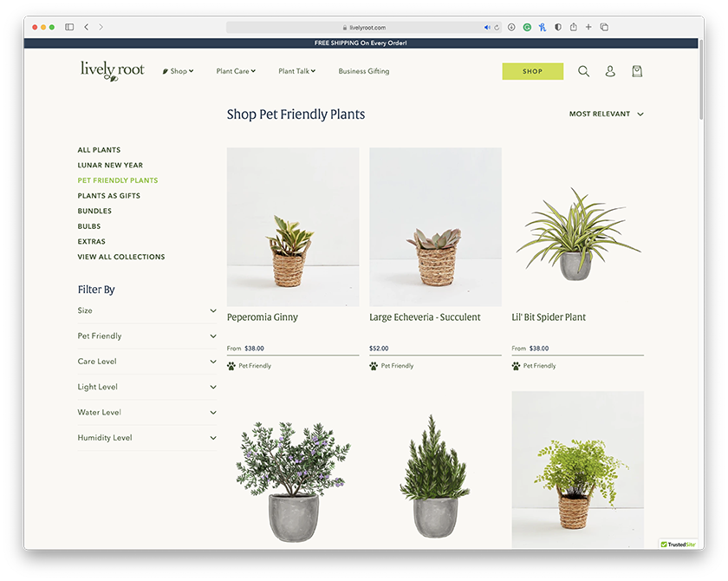Click the lively root logo
Screen dimensions: 728x581
tap(111, 70)
